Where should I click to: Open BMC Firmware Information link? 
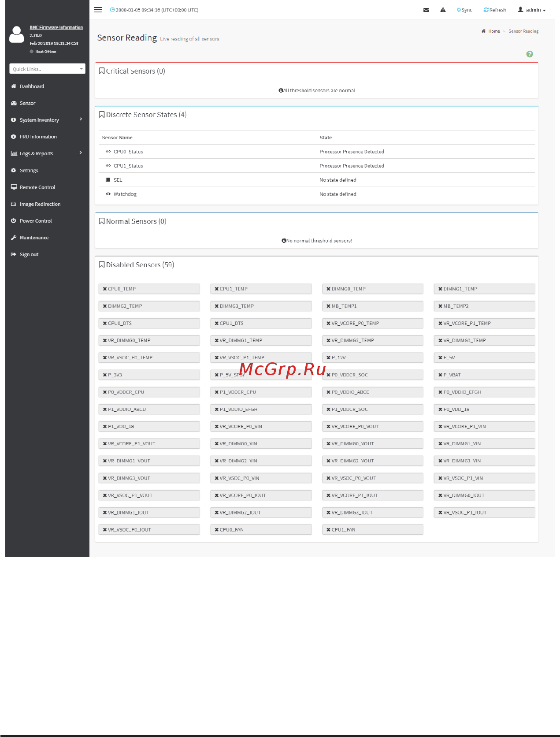click(56, 27)
